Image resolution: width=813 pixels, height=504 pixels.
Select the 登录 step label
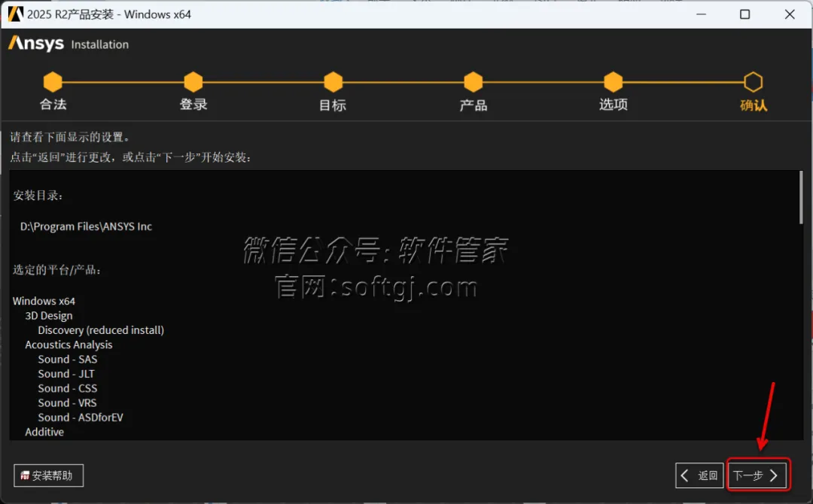(x=193, y=104)
